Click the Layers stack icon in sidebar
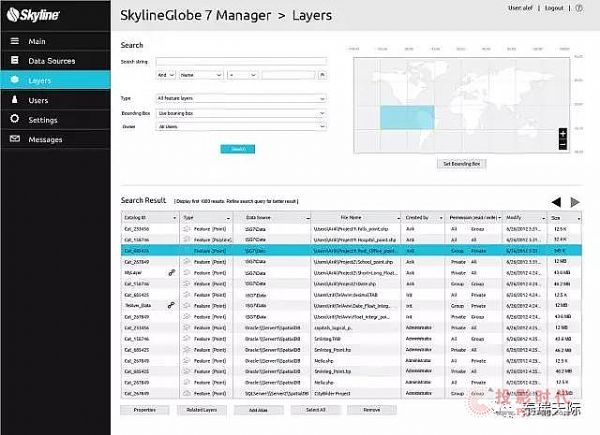 click(x=15, y=80)
